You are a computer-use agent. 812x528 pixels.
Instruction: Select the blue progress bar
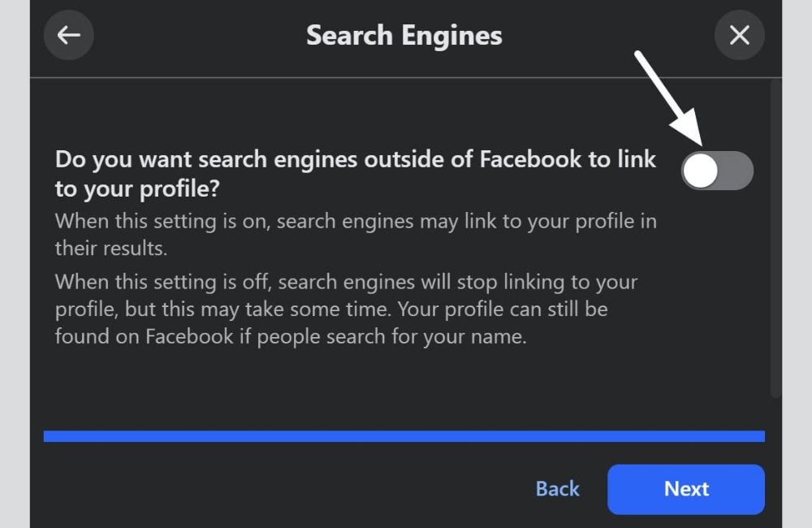tap(404, 436)
